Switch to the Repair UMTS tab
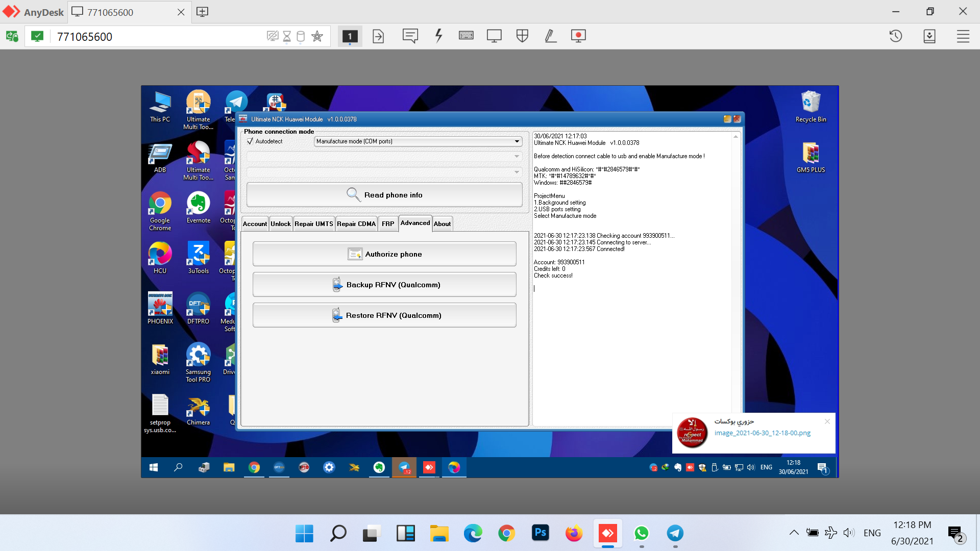980x551 pixels. click(314, 224)
